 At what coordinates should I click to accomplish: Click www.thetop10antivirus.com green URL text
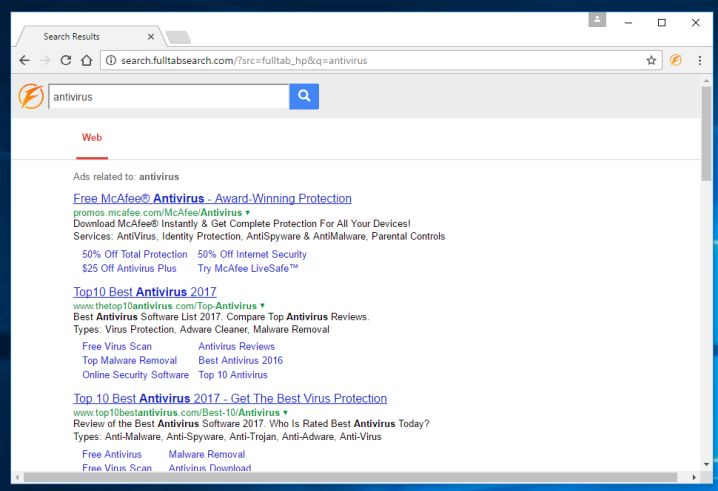click(x=165, y=306)
